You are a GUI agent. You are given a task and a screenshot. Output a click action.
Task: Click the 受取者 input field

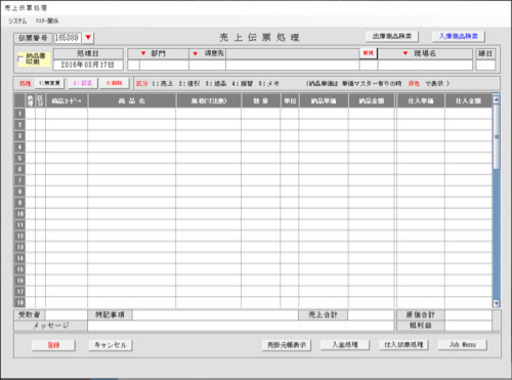[66, 315]
